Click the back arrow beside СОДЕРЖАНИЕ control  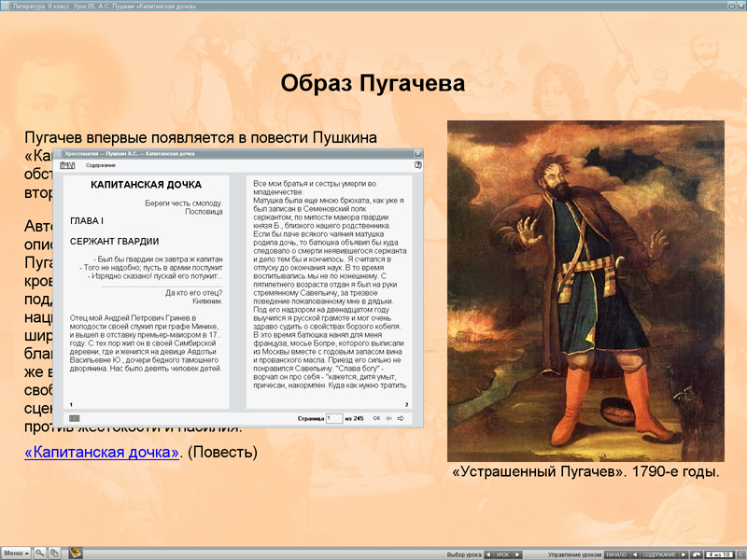click(636, 553)
